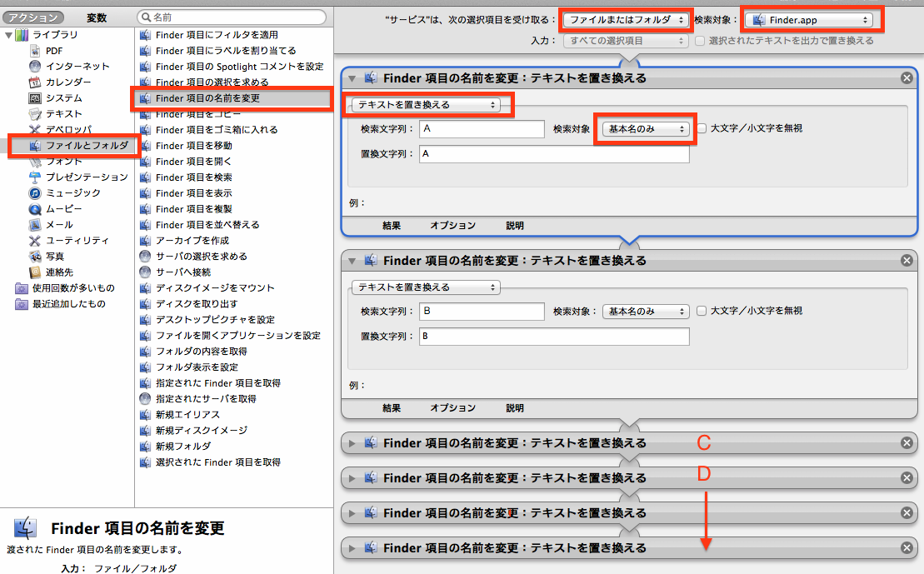Viewport: 924px width, 574px height.
Task: Click the ムービー QuickTime icon
Action: click(35, 208)
